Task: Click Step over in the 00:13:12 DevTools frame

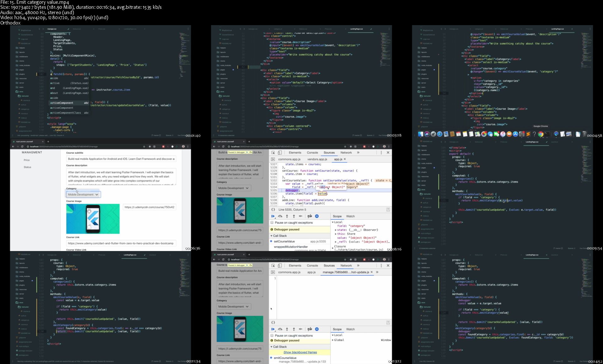Action: 280,329
